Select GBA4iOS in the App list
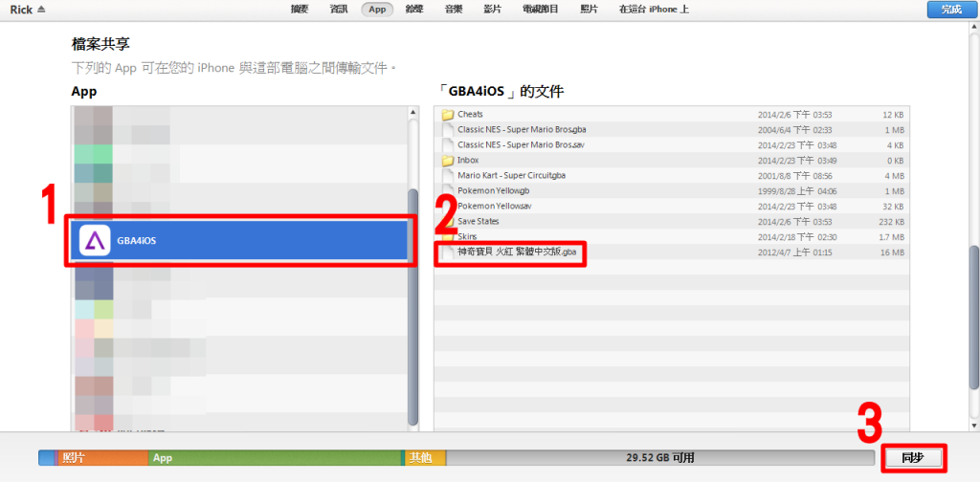This screenshot has height=482, width=980. click(x=240, y=240)
